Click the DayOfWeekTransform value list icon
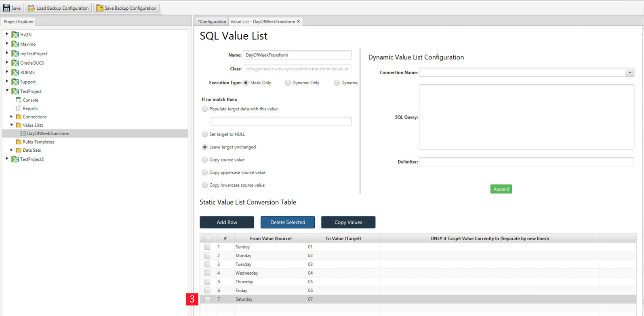Image resolution: width=644 pixels, height=316 pixels. [x=23, y=134]
